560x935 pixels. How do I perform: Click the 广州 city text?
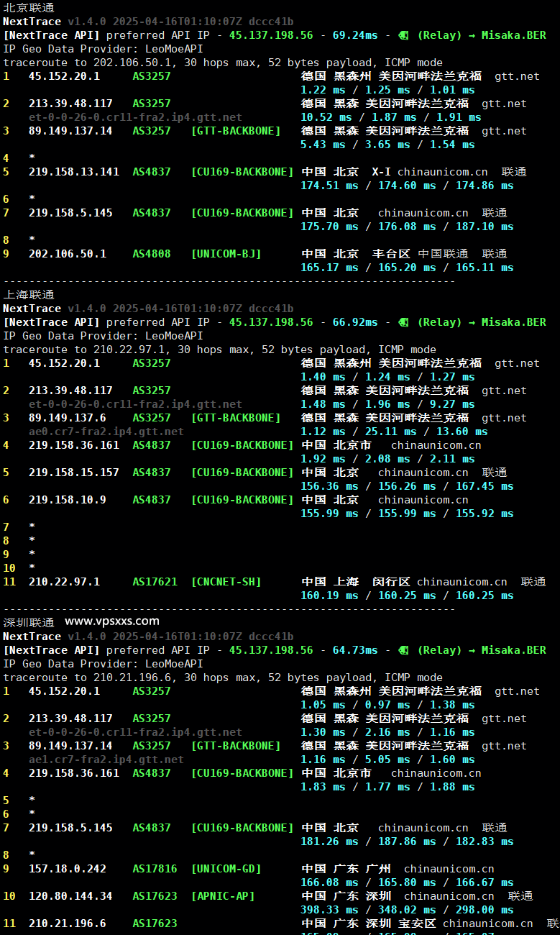(378, 869)
